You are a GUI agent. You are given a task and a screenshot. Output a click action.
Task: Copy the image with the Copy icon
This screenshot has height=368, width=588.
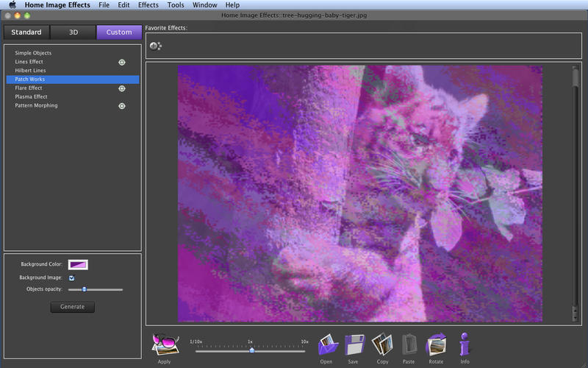381,344
